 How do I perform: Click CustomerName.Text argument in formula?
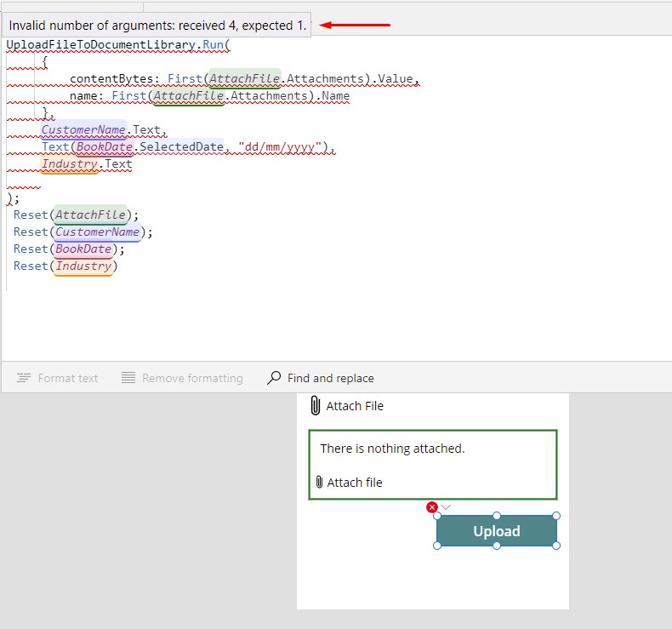click(x=100, y=129)
